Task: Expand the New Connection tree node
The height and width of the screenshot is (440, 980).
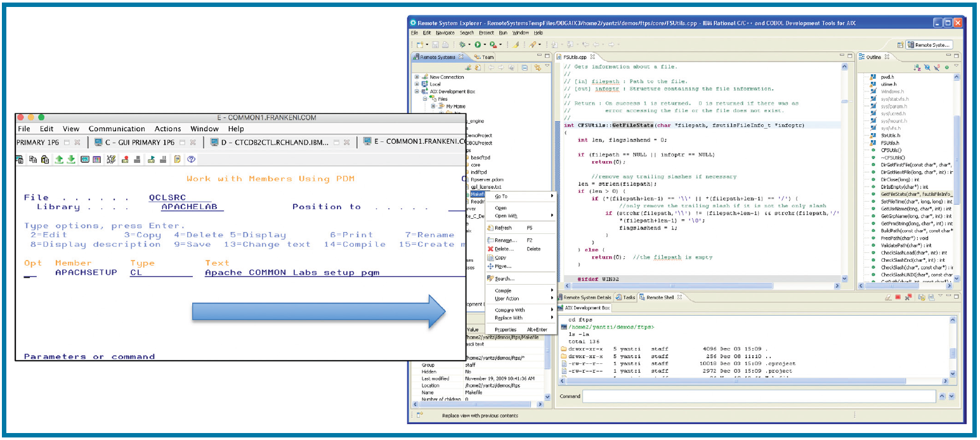Action: (417, 77)
